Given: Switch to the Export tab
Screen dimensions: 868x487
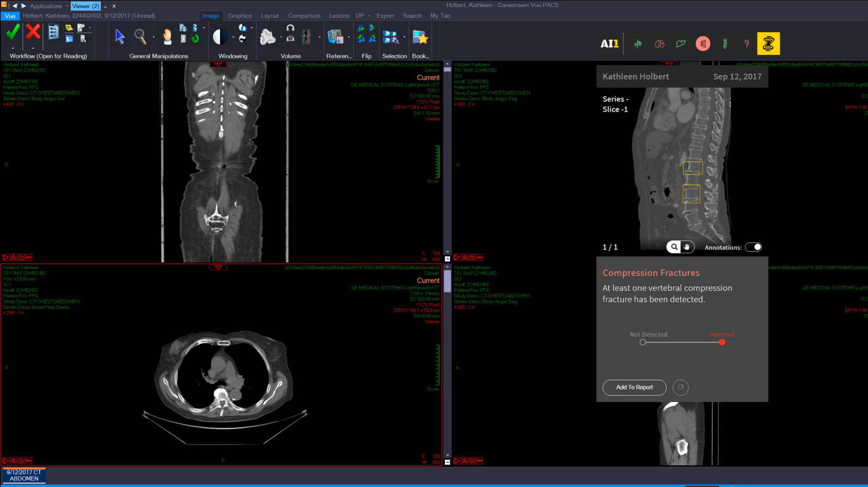Looking at the screenshot, I should [x=385, y=16].
